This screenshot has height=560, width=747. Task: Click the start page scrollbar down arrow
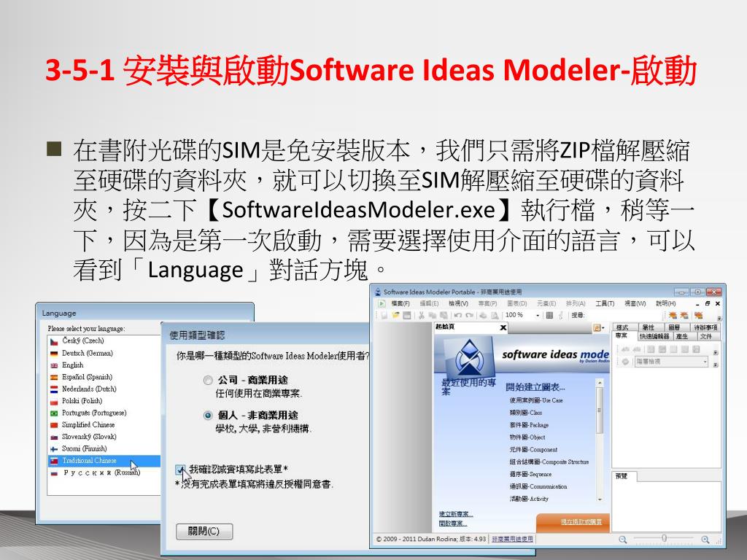(x=600, y=499)
